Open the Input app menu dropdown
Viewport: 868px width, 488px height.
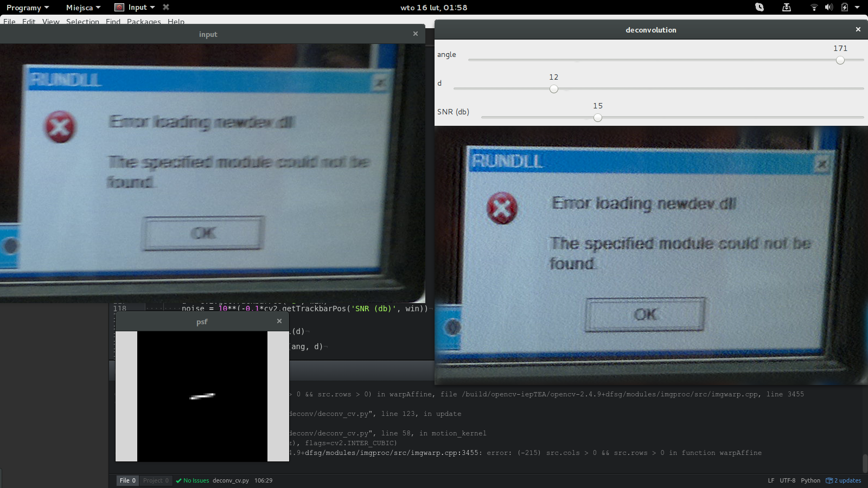[142, 8]
